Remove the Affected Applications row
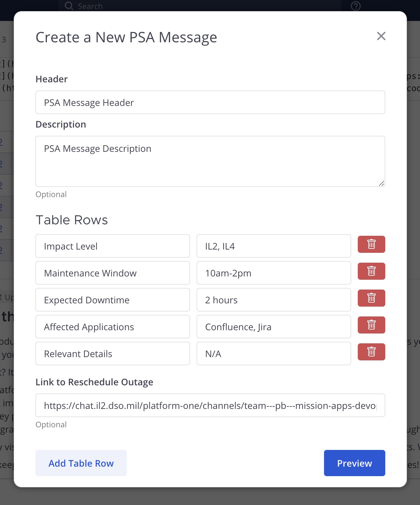The width and height of the screenshot is (420, 505). tap(371, 325)
